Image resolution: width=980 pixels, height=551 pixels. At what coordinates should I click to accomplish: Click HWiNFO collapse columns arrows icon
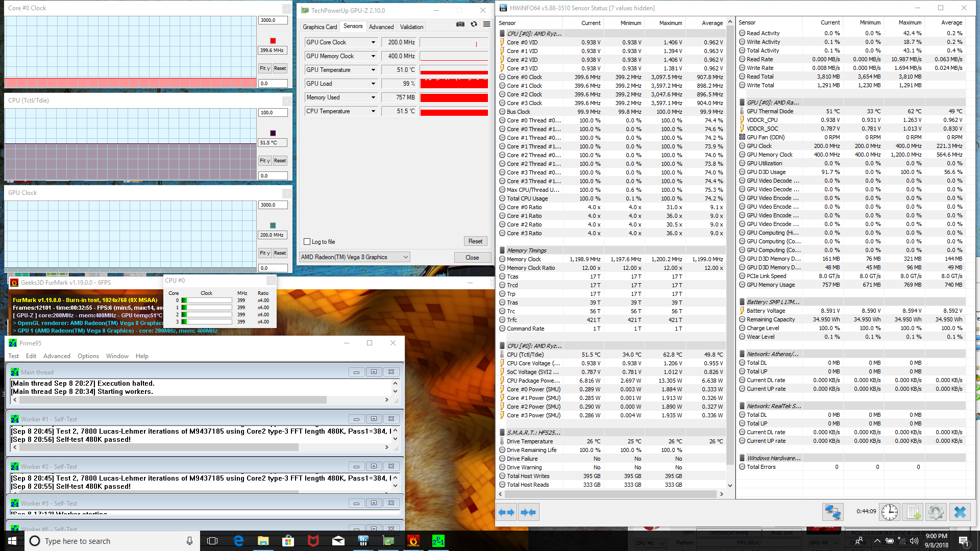point(528,512)
